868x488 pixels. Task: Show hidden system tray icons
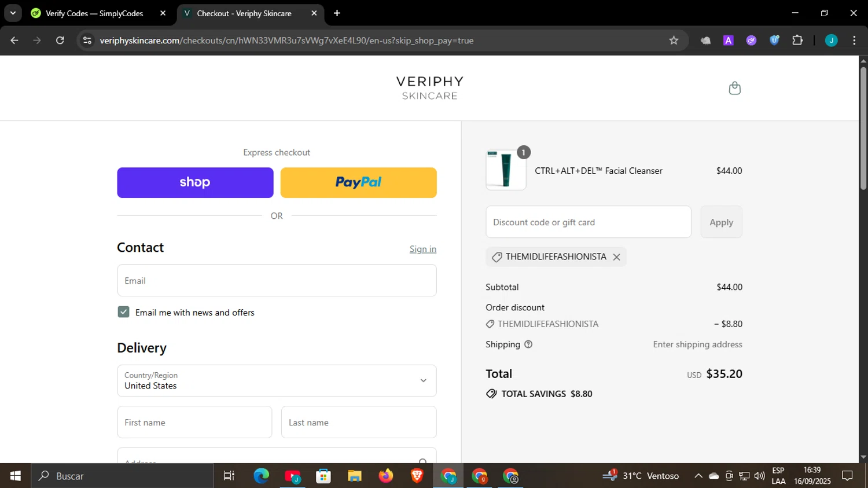tap(698, 476)
